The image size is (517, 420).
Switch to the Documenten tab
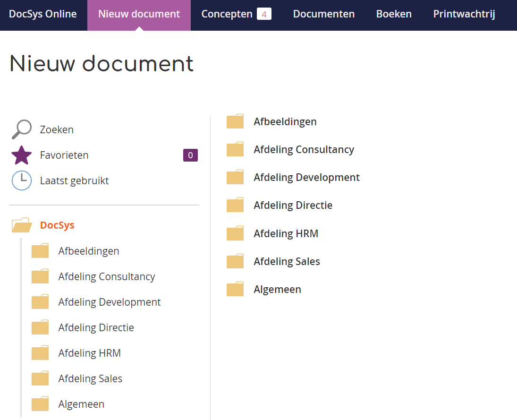(323, 14)
